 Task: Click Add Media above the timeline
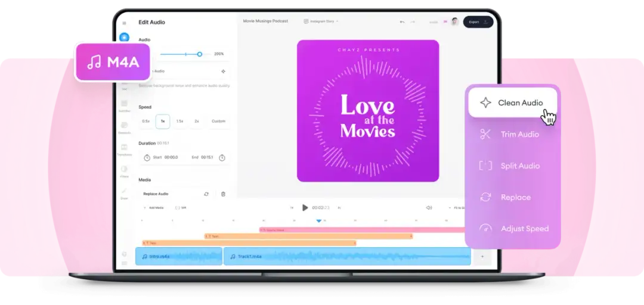click(153, 208)
